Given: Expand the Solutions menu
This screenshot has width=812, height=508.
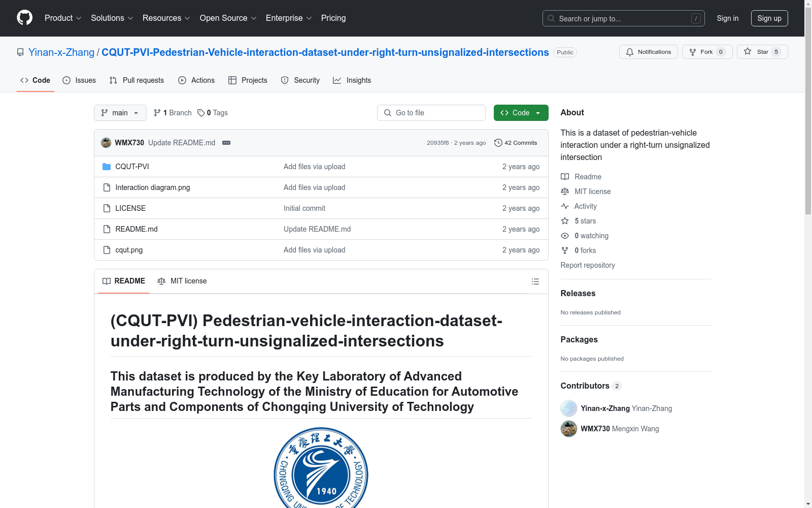Looking at the screenshot, I should tap(112, 18).
